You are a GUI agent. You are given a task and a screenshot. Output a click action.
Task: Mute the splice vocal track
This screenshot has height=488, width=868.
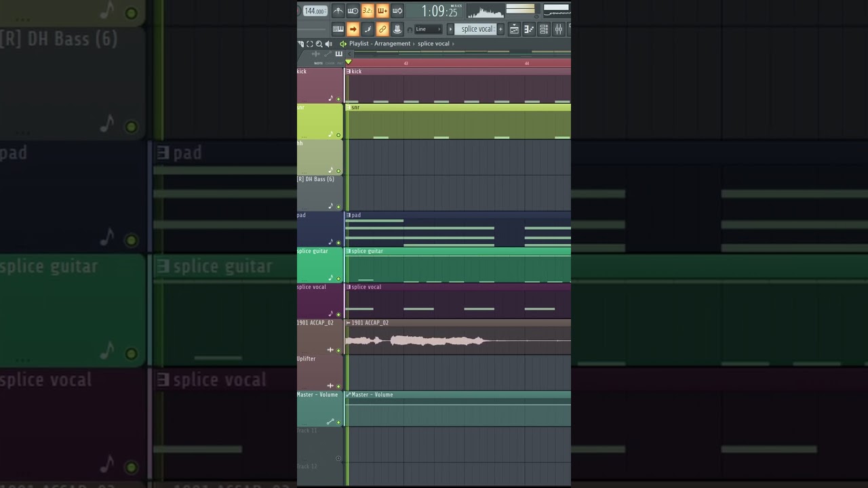[x=338, y=314]
